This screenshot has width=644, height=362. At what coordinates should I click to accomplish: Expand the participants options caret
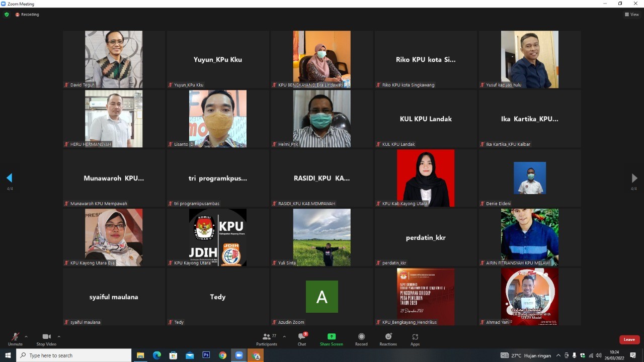[284, 336]
